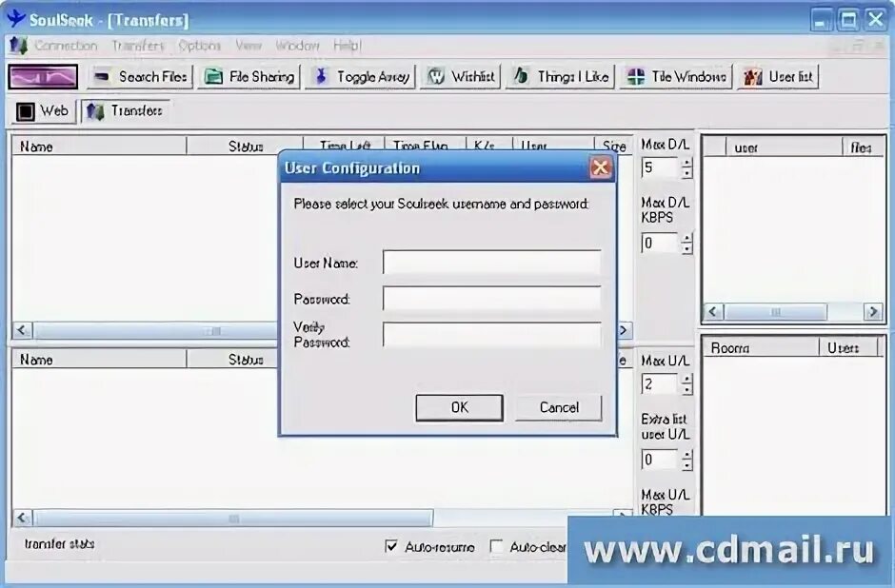Click the uploads list horizontal scrollbar thumb
Image resolution: width=895 pixels, height=588 pixels.
click(x=233, y=518)
